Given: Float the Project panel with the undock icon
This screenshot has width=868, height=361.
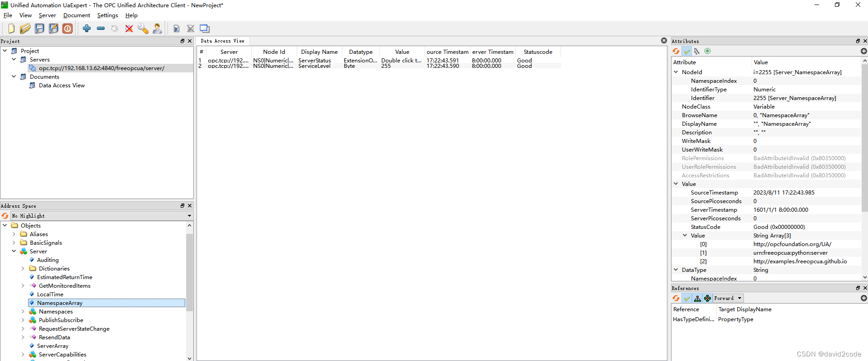Looking at the screenshot, I should 182,41.
